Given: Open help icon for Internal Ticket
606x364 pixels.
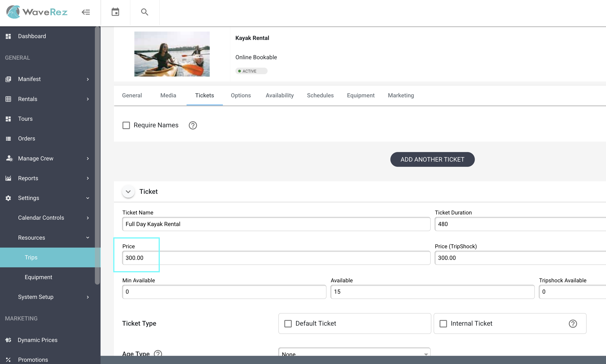Looking at the screenshot, I should click(573, 324).
